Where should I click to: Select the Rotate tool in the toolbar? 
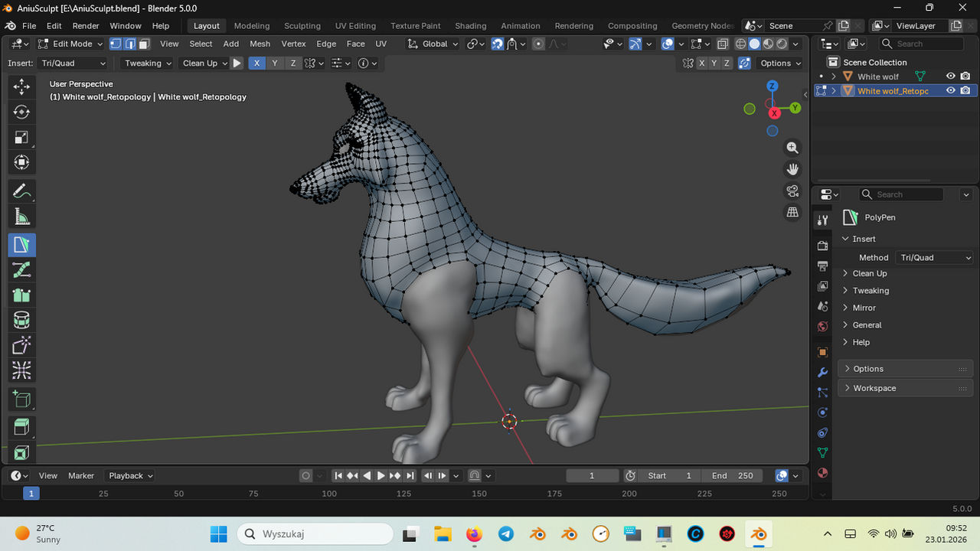21,112
